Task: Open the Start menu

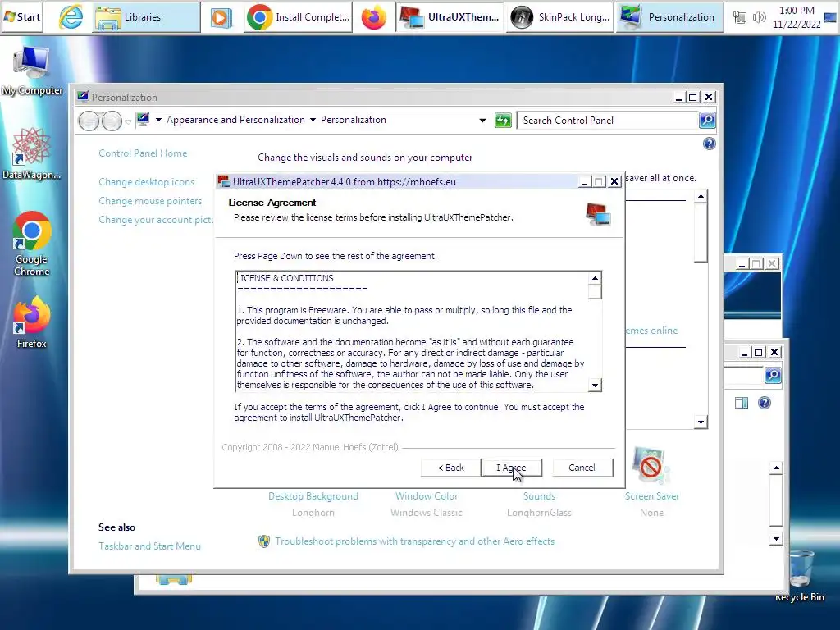Action: [22, 16]
